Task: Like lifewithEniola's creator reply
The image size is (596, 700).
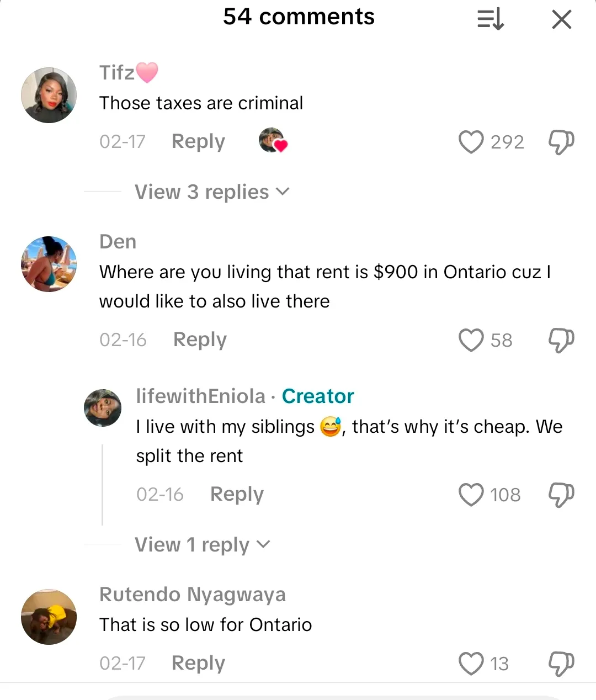Action: [x=471, y=495]
